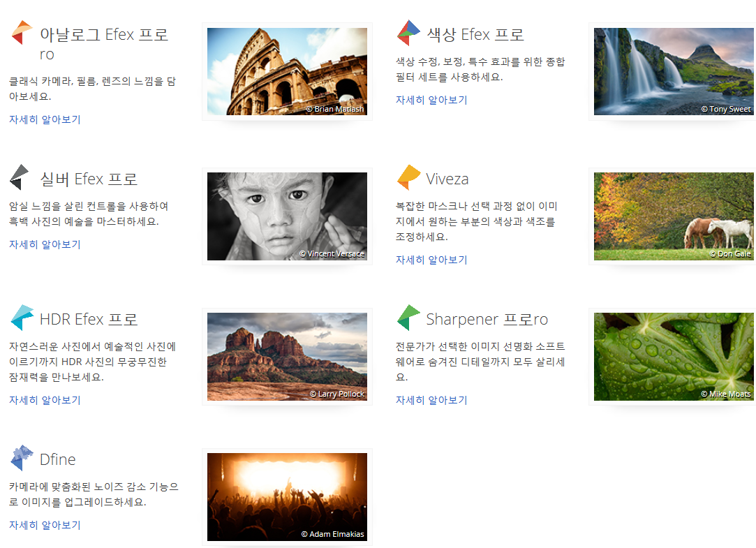This screenshot has height=548, width=756.
Task: Open 자세히 알아보기 link under 색상 Efex 프로
Action: [431, 100]
